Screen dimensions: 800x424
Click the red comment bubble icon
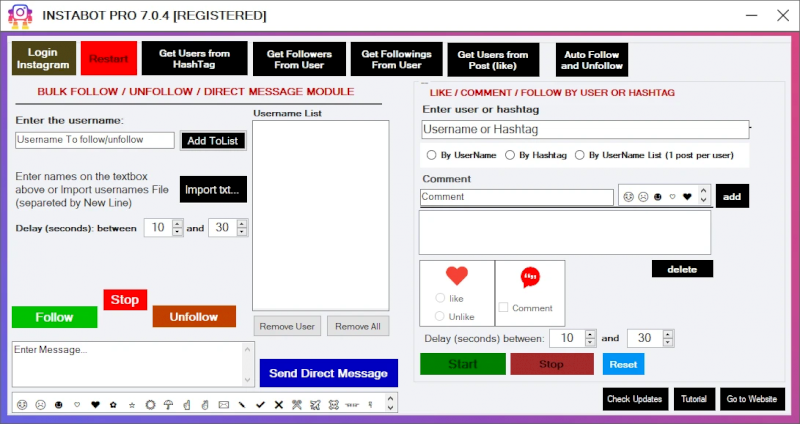(x=530, y=277)
